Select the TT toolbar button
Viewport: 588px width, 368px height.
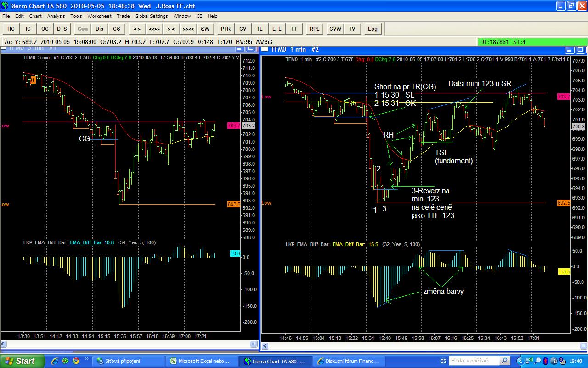pos(294,29)
